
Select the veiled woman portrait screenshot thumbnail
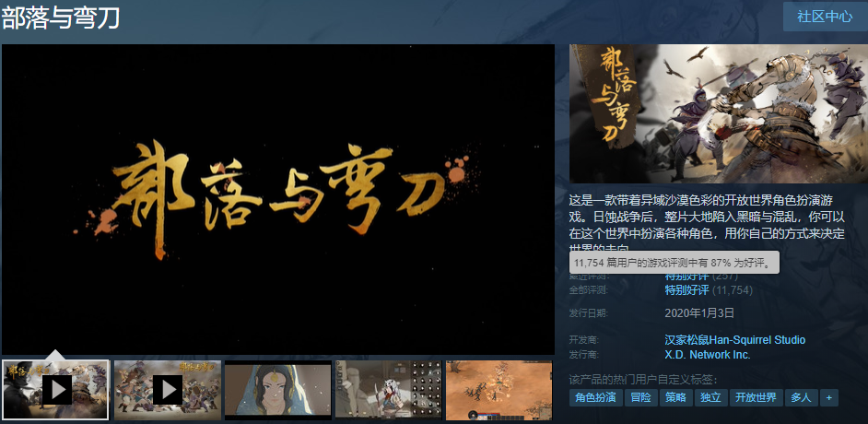[278, 390]
